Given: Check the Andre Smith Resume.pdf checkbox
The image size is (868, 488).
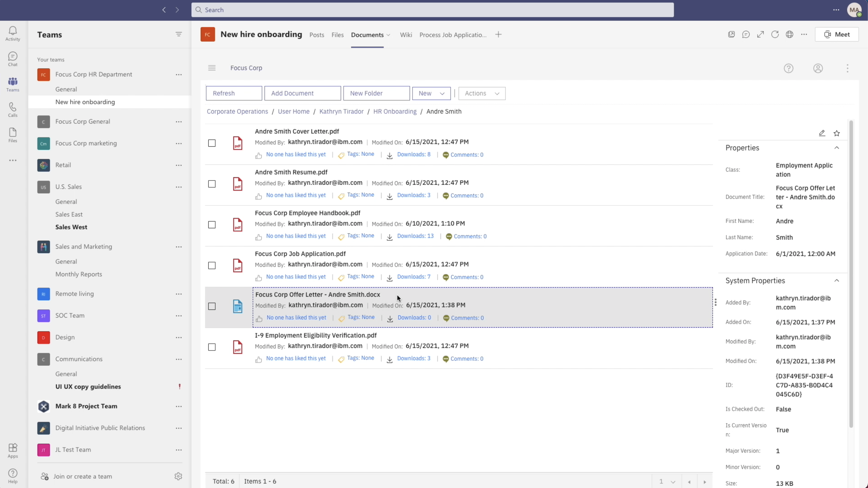Looking at the screenshot, I should pyautogui.click(x=212, y=184).
